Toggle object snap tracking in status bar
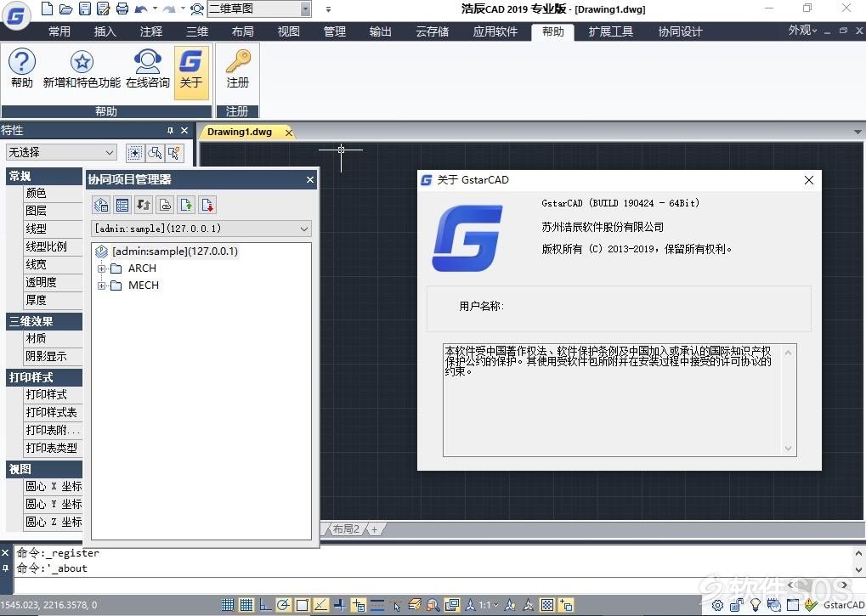Screen dimensions: 866x616 click(x=321, y=605)
